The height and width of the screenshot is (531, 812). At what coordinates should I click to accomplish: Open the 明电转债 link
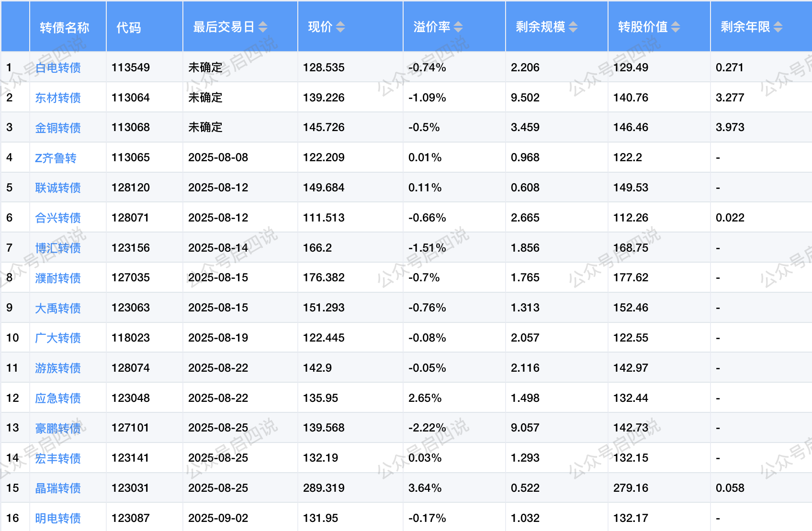[x=58, y=519]
